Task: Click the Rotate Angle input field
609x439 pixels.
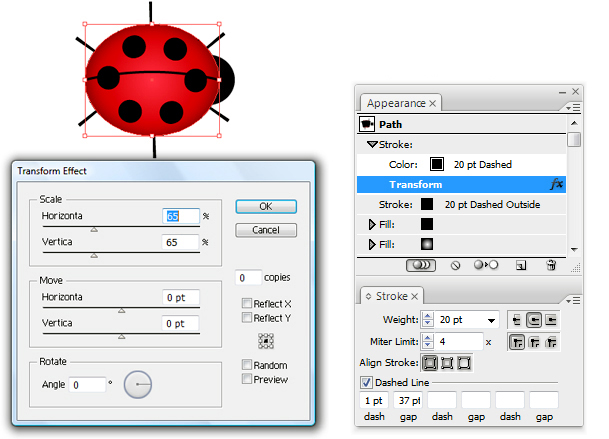Action: 87,385
